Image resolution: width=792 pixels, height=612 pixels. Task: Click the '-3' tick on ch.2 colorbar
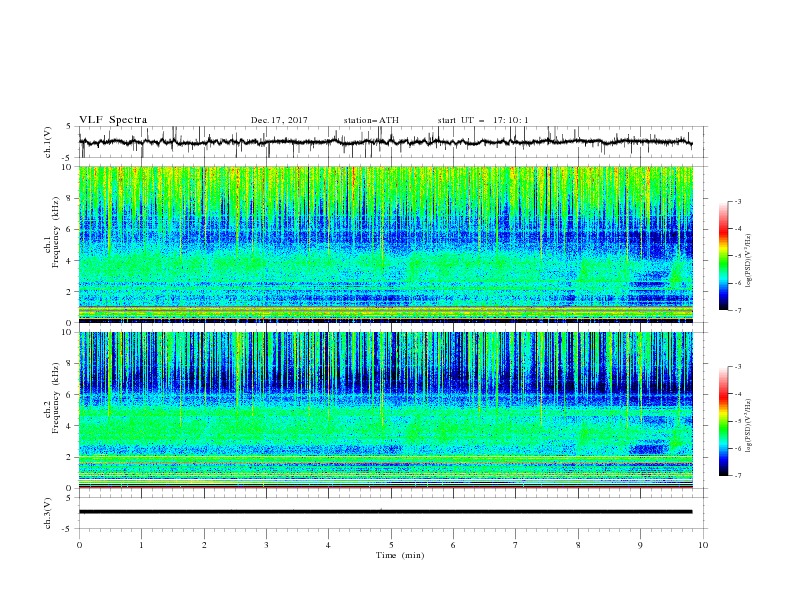click(737, 367)
